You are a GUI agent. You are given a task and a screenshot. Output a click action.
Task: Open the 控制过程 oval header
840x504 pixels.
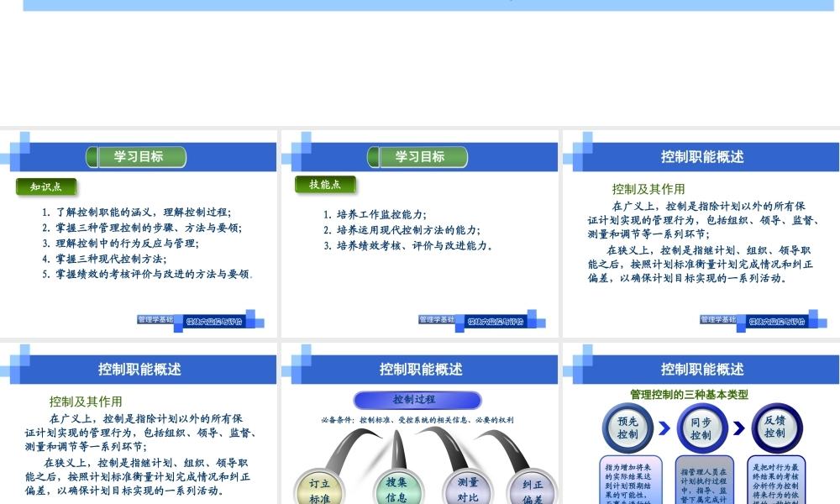click(x=419, y=400)
